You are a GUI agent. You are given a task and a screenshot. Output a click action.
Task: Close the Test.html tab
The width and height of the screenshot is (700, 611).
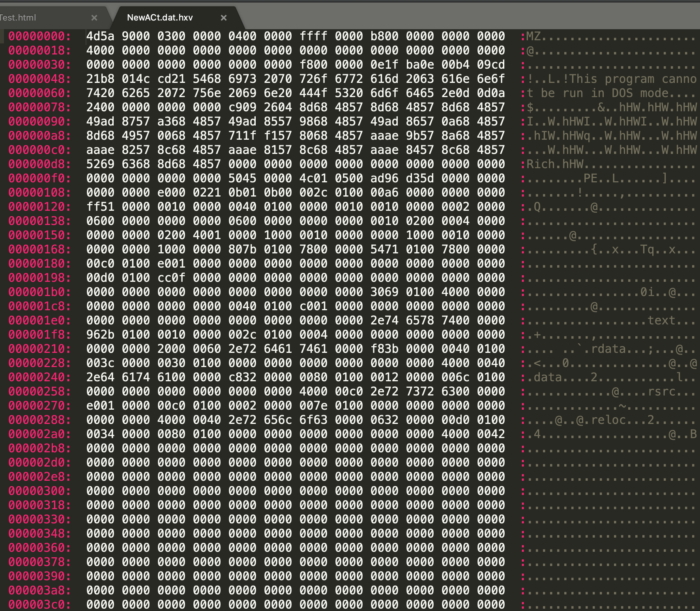(94, 18)
